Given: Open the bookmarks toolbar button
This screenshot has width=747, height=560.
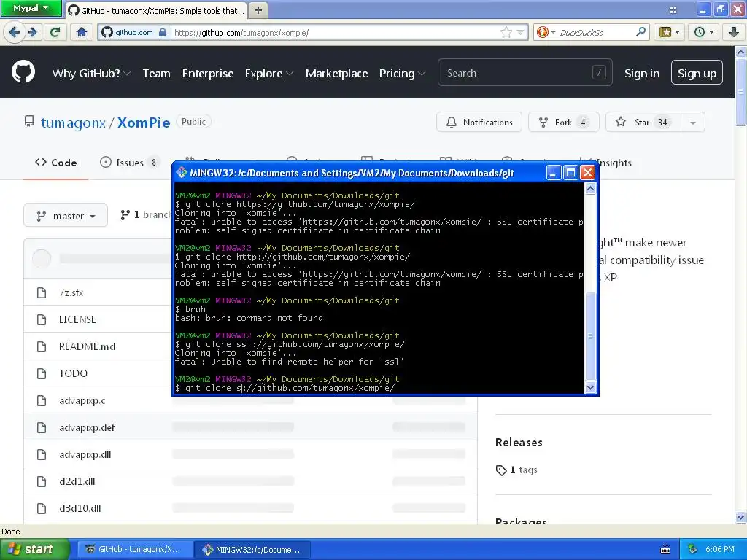Looking at the screenshot, I should 670,32.
